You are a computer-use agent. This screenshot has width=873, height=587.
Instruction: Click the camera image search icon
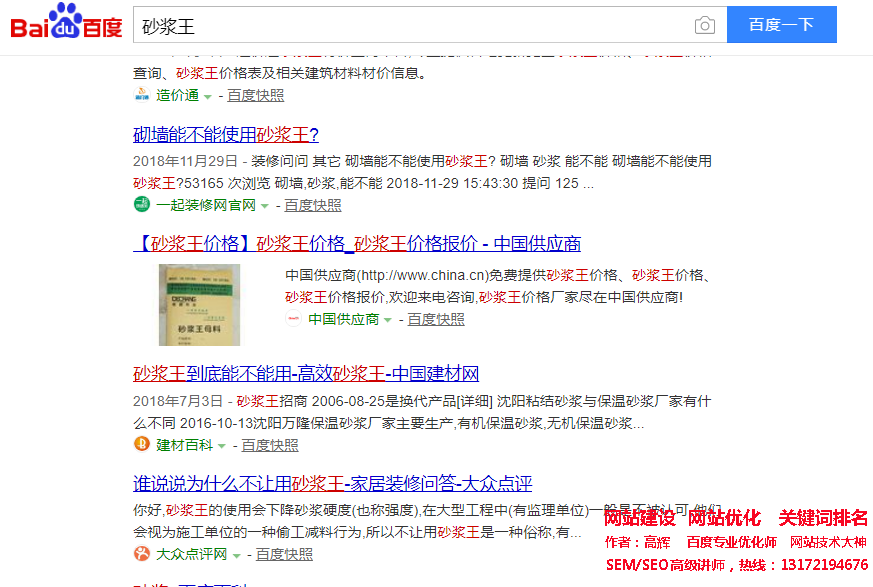click(705, 25)
